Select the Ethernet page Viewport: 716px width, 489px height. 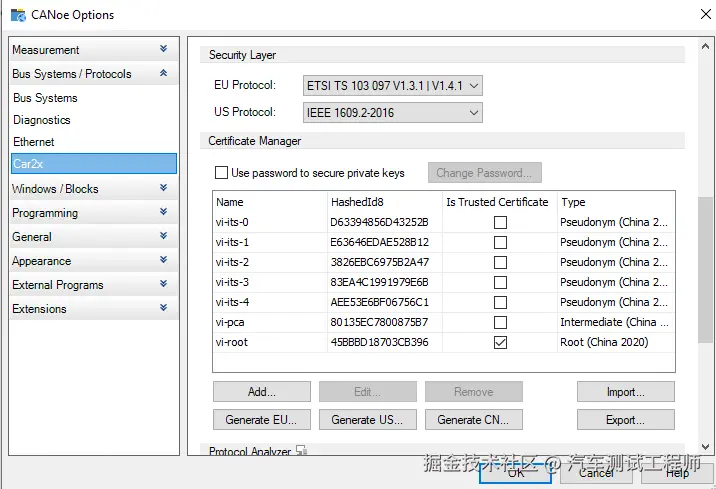point(94,142)
